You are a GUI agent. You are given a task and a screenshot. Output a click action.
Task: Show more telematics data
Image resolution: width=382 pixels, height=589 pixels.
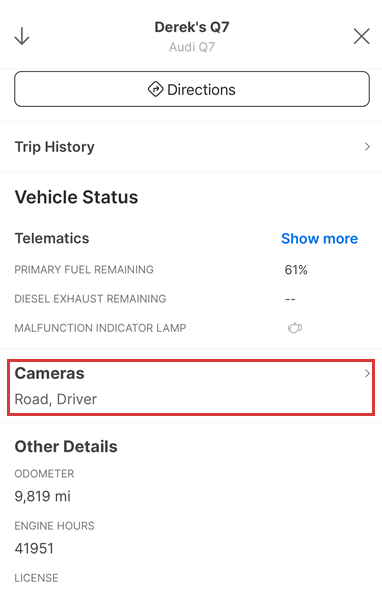coord(319,239)
